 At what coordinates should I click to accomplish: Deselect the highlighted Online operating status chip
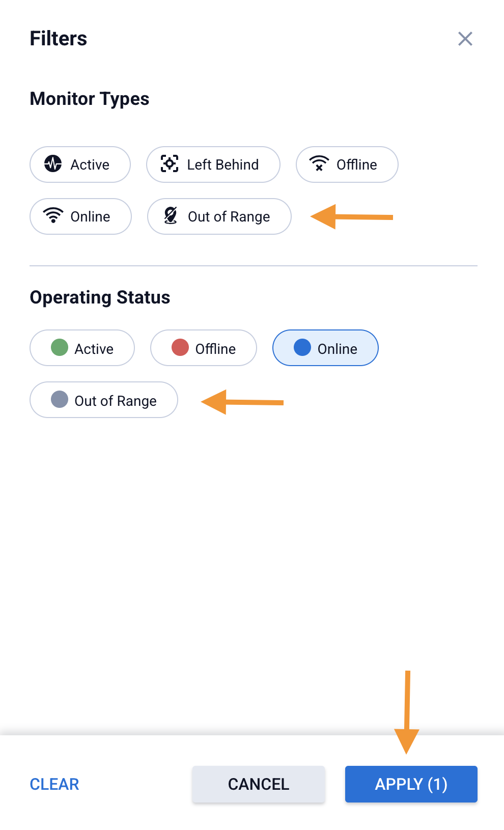click(326, 348)
